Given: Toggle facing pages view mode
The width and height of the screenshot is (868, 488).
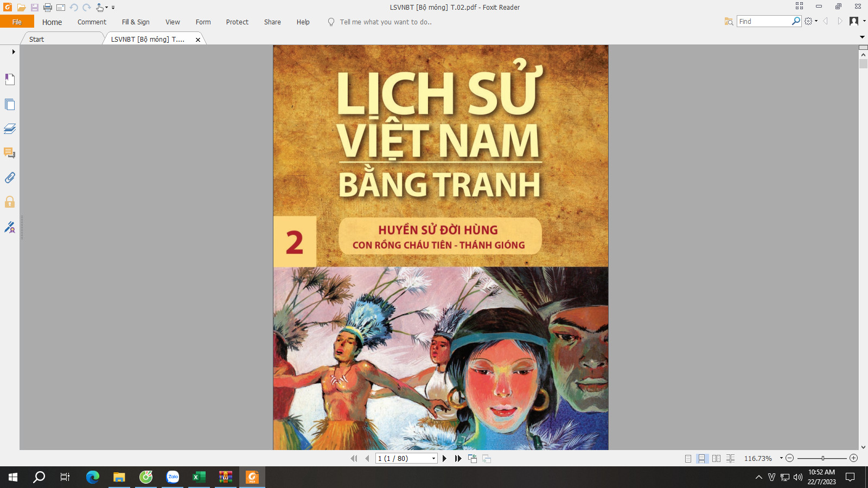Looking at the screenshot, I should click(x=716, y=459).
